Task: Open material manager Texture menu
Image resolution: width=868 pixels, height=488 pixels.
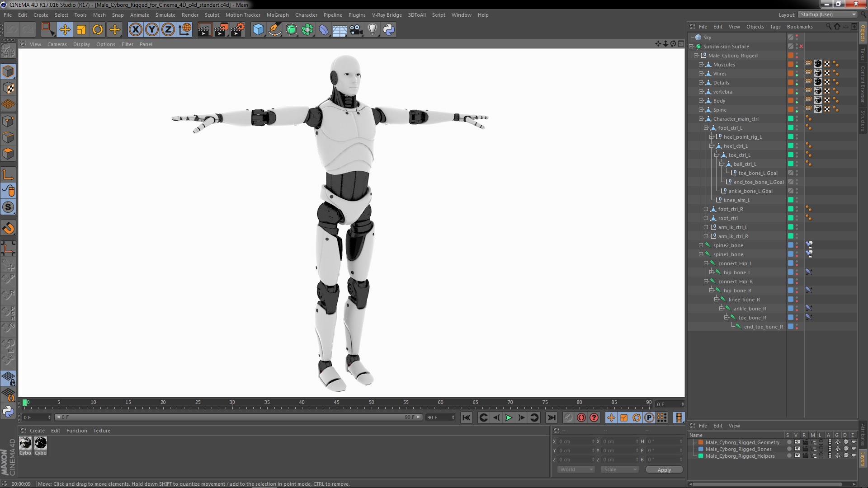Action: 102,431
